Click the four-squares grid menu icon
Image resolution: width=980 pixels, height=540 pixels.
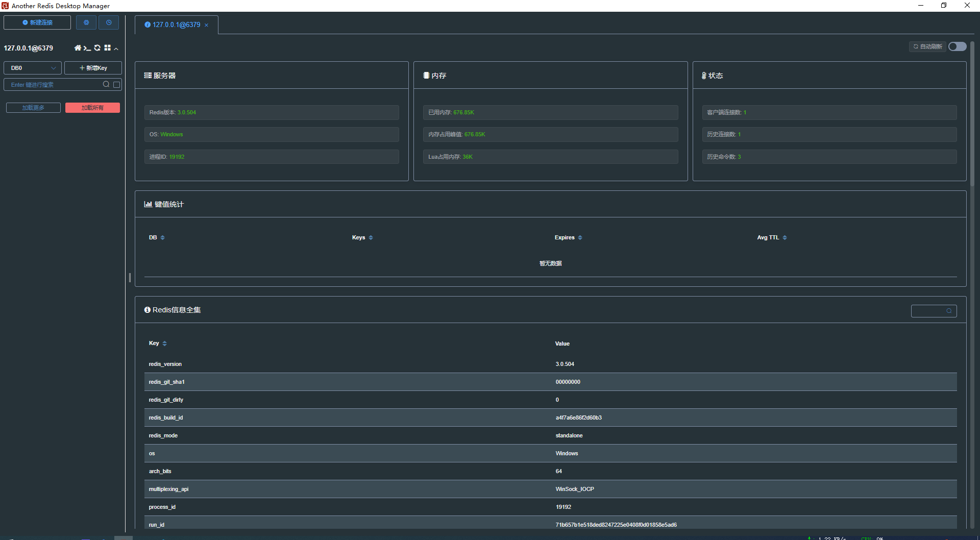[x=107, y=48]
